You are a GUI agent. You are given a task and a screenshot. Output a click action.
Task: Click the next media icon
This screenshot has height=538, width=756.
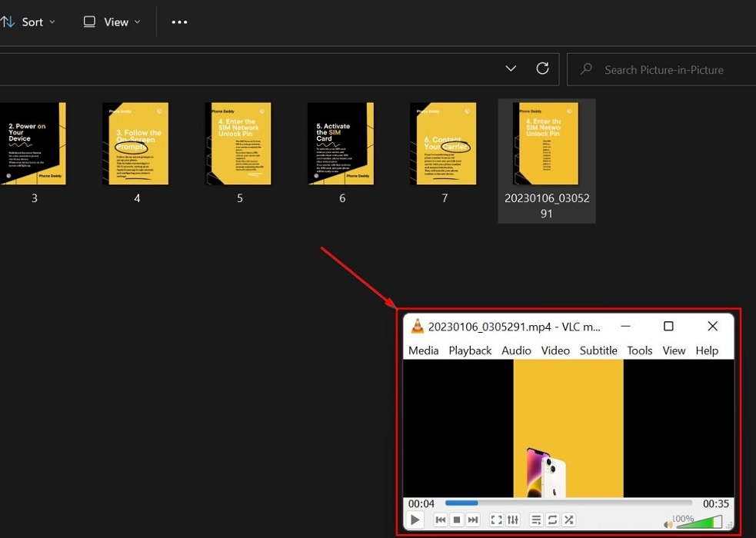click(473, 520)
